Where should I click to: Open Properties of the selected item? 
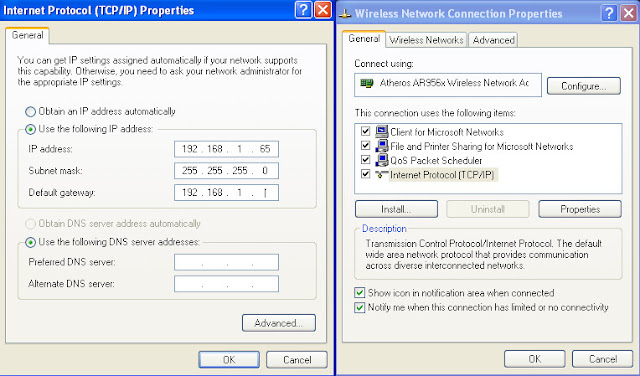580,209
